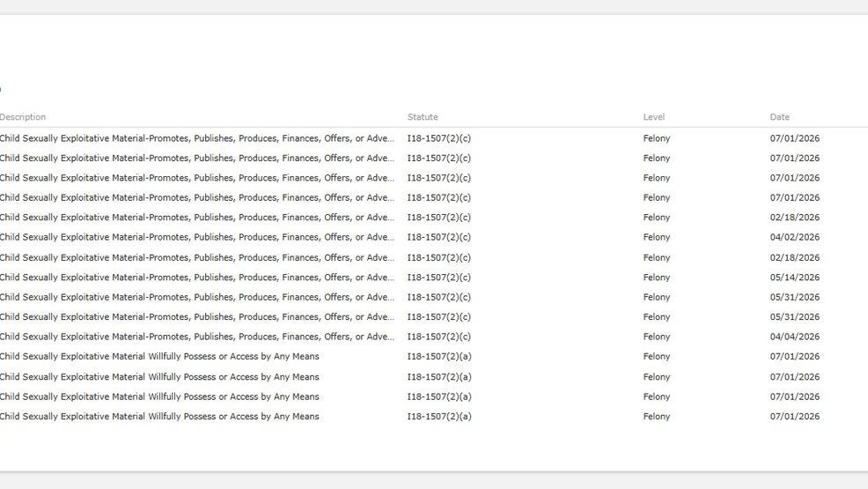This screenshot has height=489, width=868.
Task: Select the 04/04/2026 date entry
Action: [794, 337]
